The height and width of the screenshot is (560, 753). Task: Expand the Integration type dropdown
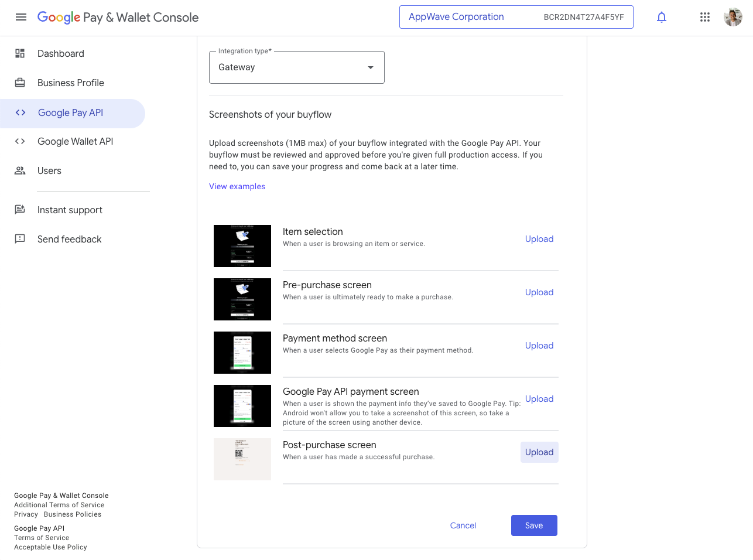pyautogui.click(x=297, y=67)
